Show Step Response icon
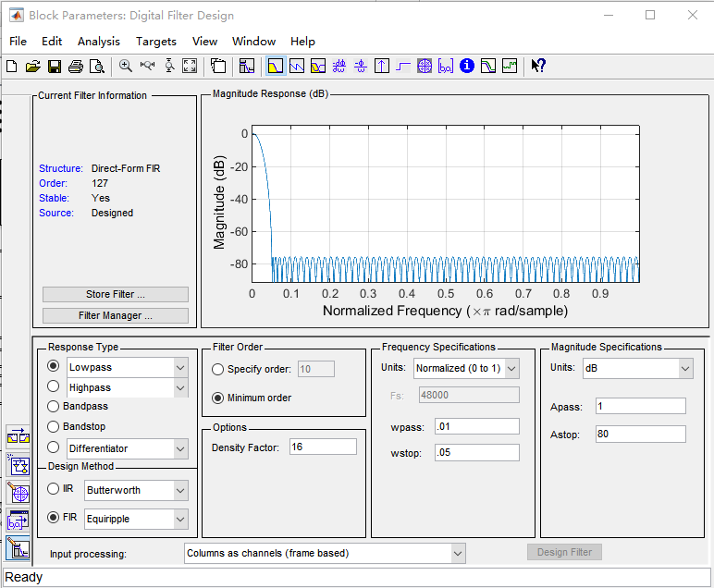 403,66
